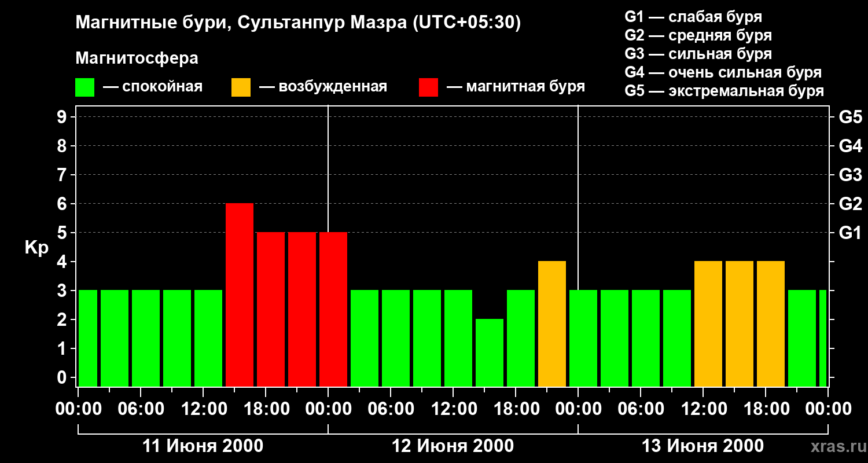Click the «G3 — сильная буря» legend line
This screenshot has height=463, width=868.
tap(698, 54)
